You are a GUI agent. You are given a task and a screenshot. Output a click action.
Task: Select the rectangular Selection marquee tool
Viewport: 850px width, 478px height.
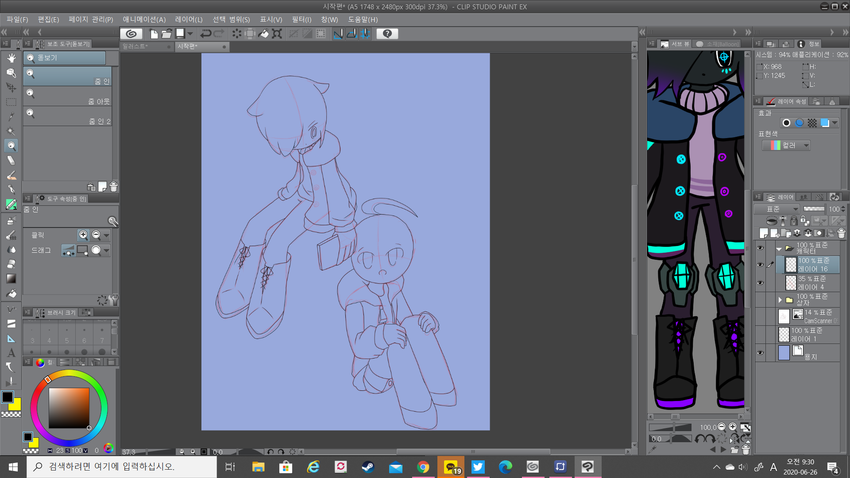(11, 102)
